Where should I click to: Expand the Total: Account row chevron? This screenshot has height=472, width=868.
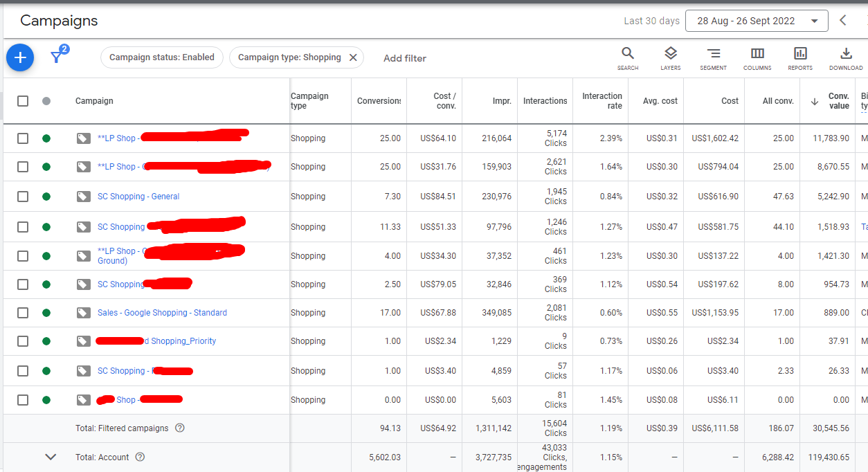click(x=51, y=457)
